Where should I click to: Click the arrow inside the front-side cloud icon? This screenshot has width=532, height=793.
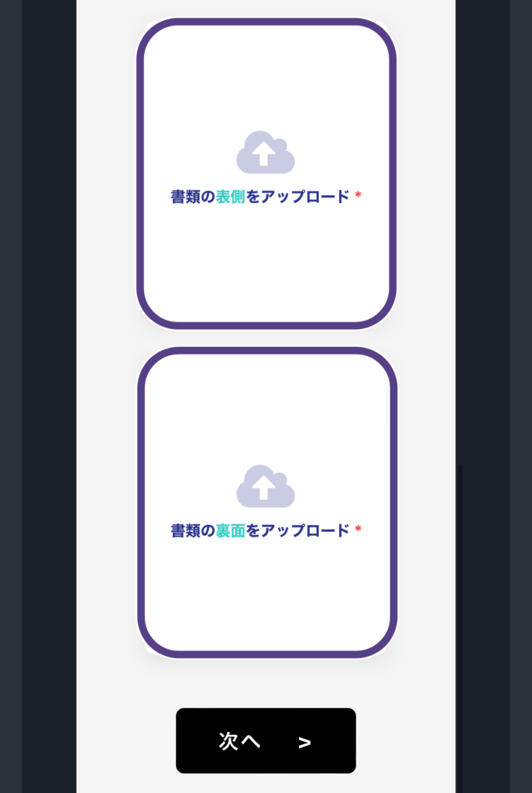(263, 153)
